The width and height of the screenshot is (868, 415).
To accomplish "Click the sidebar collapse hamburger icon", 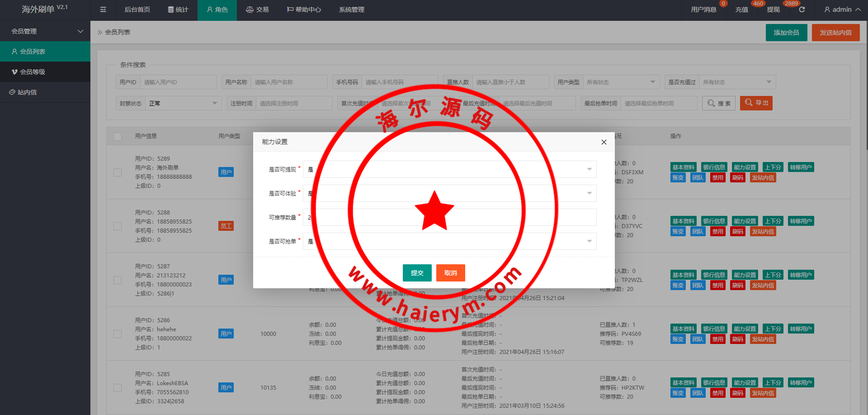I will click(103, 10).
